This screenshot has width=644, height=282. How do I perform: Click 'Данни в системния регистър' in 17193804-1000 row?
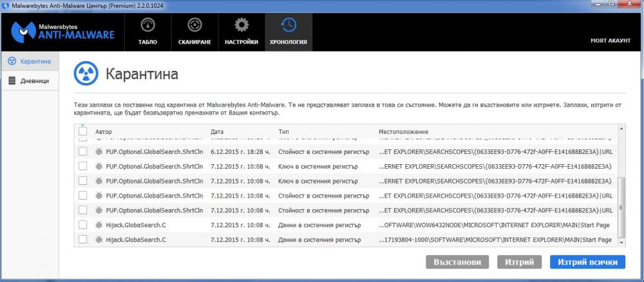(319, 240)
